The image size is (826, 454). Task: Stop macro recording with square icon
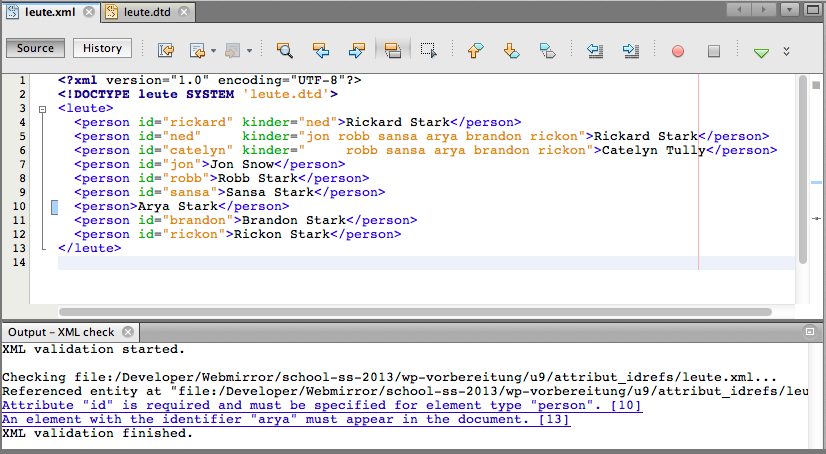[x=714, y=51]
